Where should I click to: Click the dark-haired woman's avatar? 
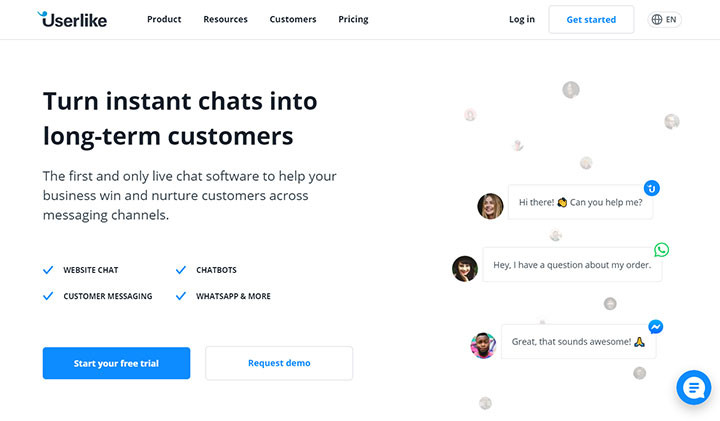pos(465,268)
